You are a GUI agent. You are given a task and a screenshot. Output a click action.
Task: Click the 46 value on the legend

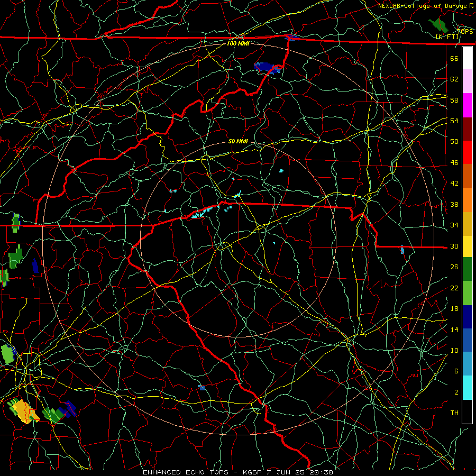pyautogui.click(x=454, y=163)
